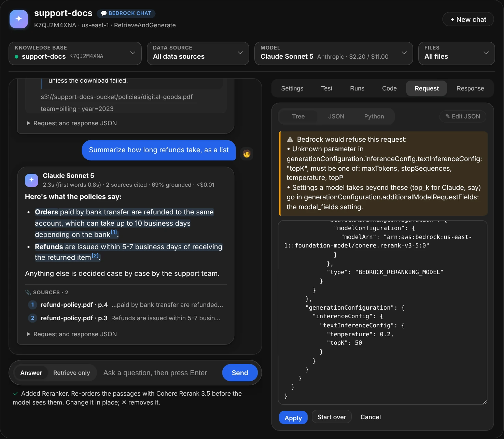Click the Start over button

coord(332,417)
